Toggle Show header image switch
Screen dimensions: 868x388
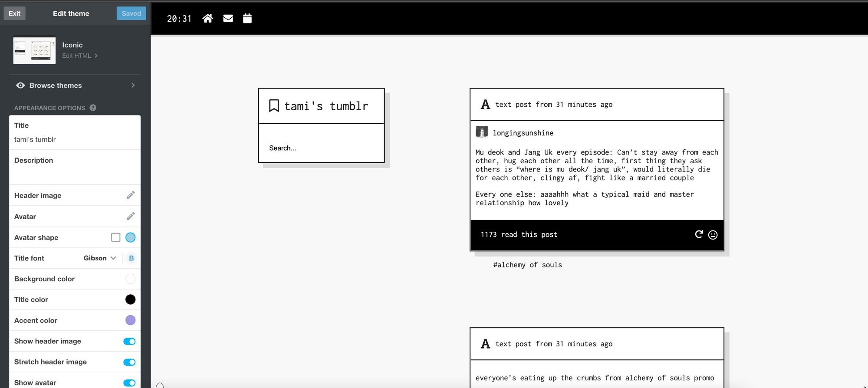pos(129,341)
